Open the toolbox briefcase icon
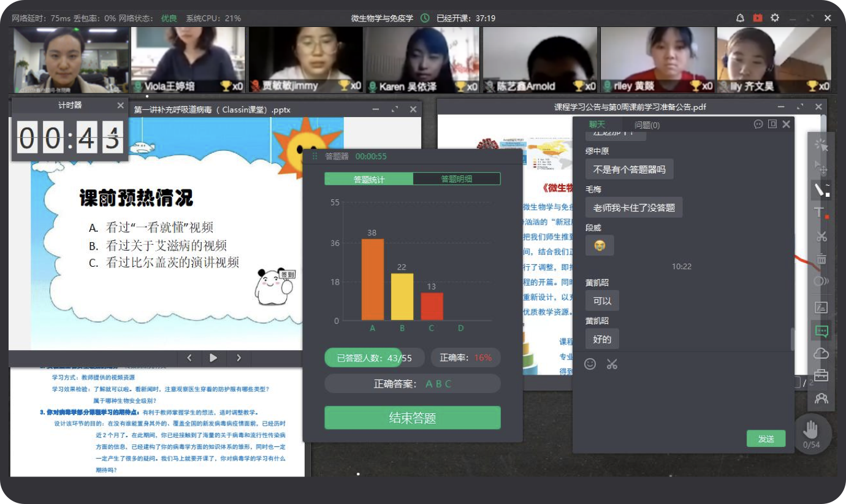The height and width of the screenshot is (504, 846). (821, 375)
